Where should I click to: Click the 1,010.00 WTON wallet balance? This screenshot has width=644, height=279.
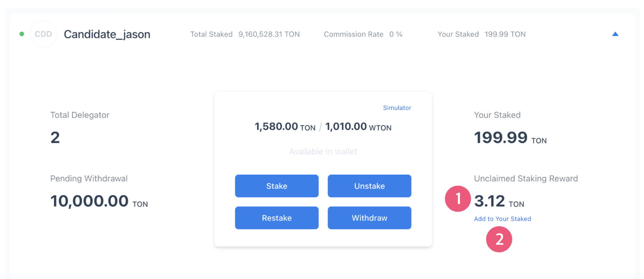(358, 127)
